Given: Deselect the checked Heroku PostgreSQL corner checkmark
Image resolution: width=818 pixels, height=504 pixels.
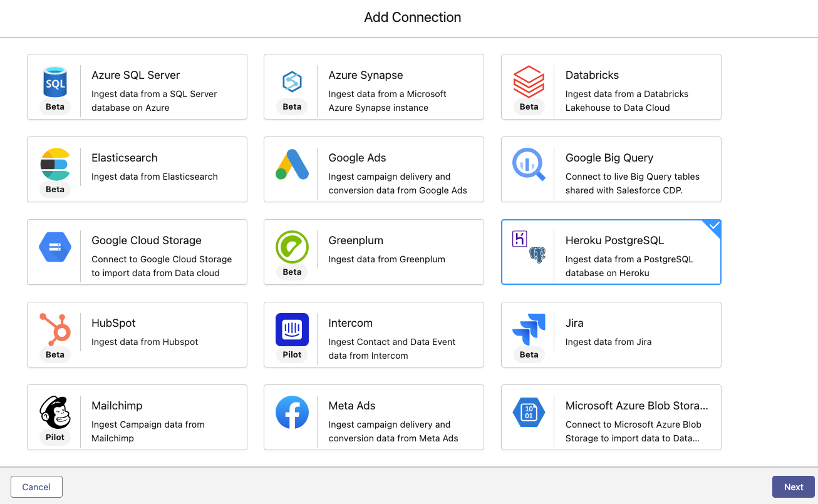Looking at the screenshot, I should click(x=713, y=227).
